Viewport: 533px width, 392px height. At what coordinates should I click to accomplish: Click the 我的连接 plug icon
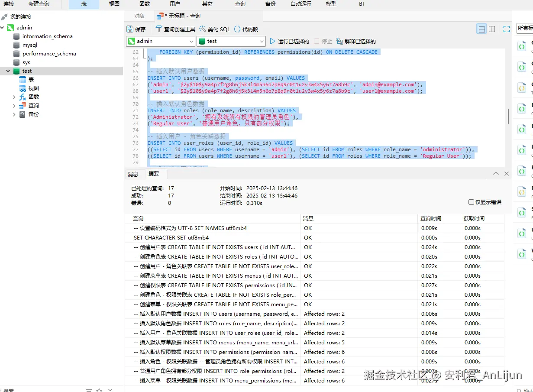pos(4,17)
